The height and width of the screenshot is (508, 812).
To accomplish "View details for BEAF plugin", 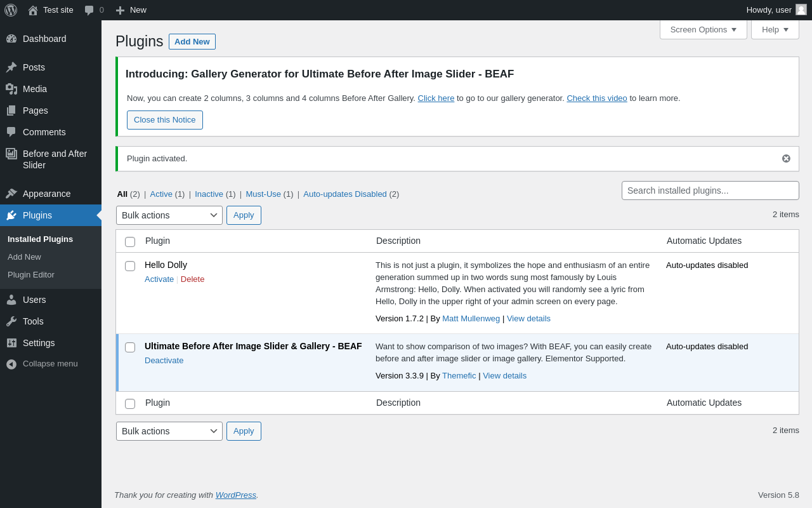I will click(x=504, y=376).
